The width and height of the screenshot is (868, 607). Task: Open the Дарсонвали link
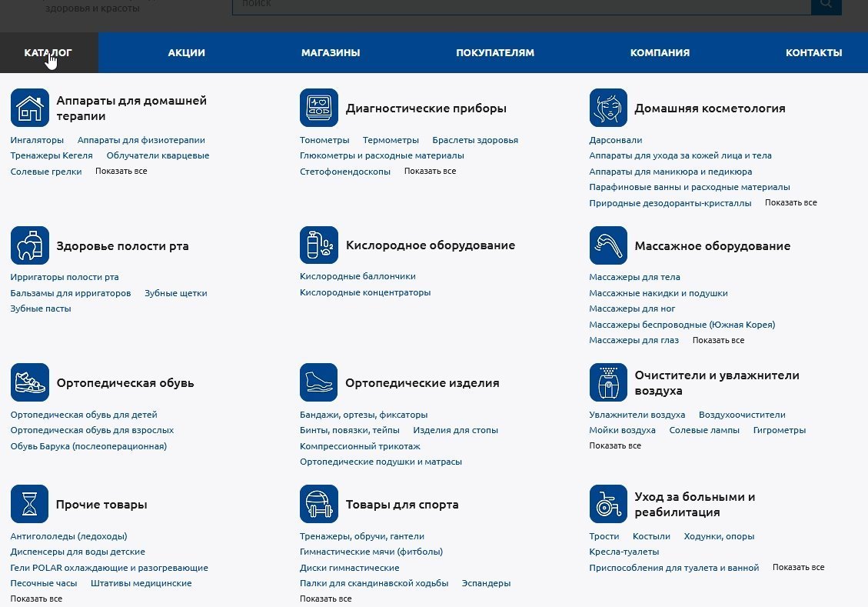click(x=616, y=140)
